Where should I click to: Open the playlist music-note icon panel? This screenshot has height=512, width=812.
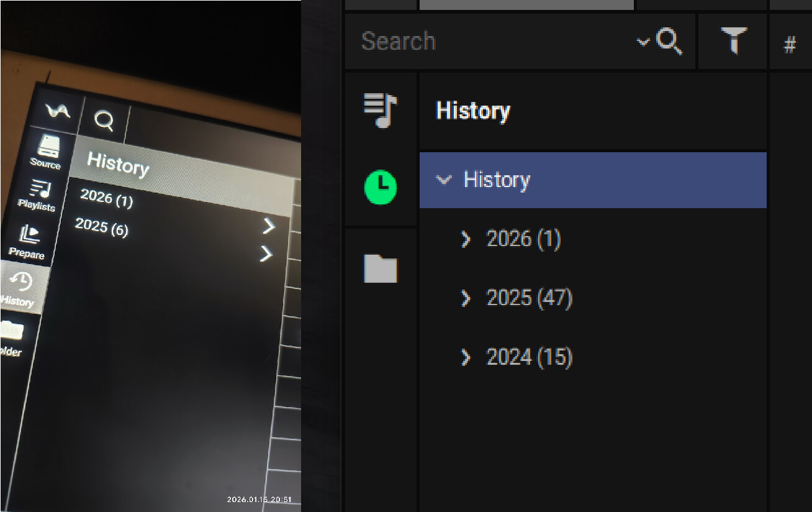380,110
